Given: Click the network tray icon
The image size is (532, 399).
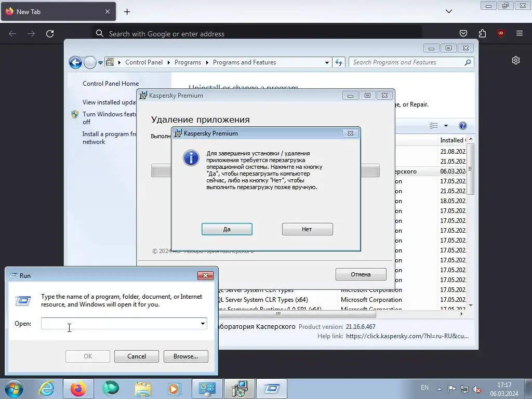Looking at the screenshot, I should pyautogui.click(x=464, y=389).
